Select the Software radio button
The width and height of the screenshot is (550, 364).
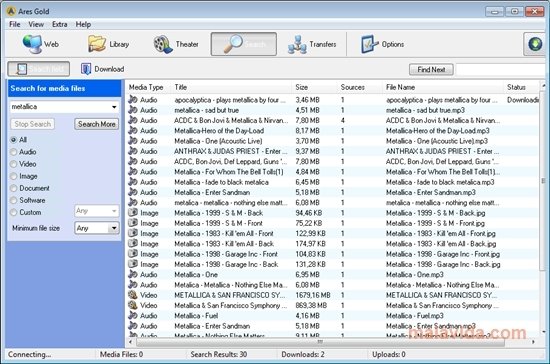coord(13,200)
